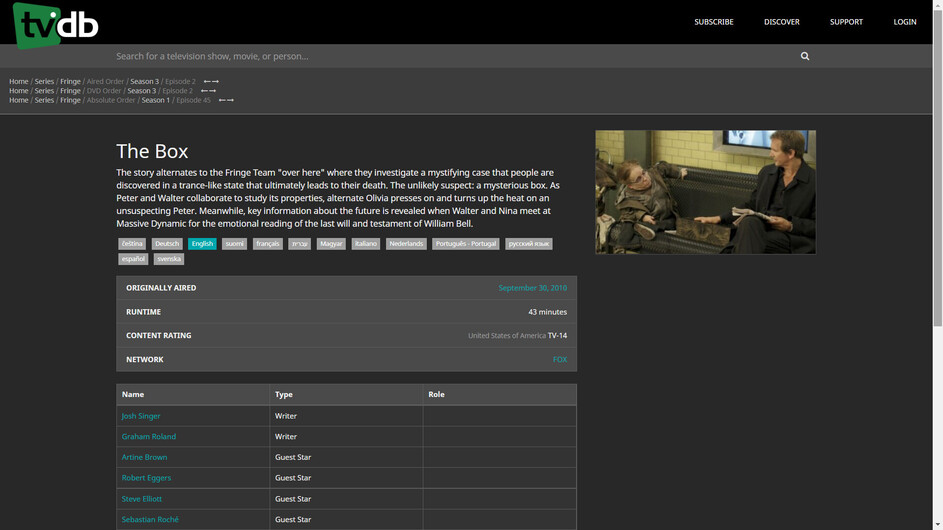Open Robert Eggers' profile
943x530 pixels.
146,478
